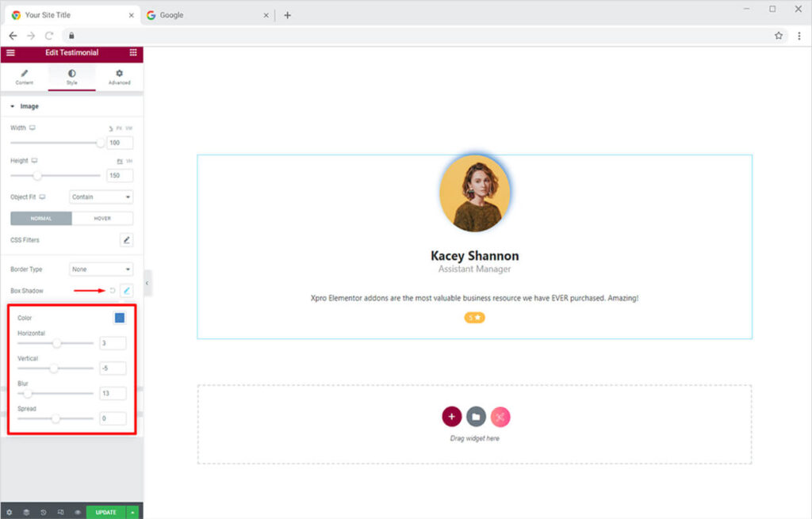Open the widgets grid panel
The height and width of the screenshot is (519, 812).
pyautogui.click(x=132, y=52)
